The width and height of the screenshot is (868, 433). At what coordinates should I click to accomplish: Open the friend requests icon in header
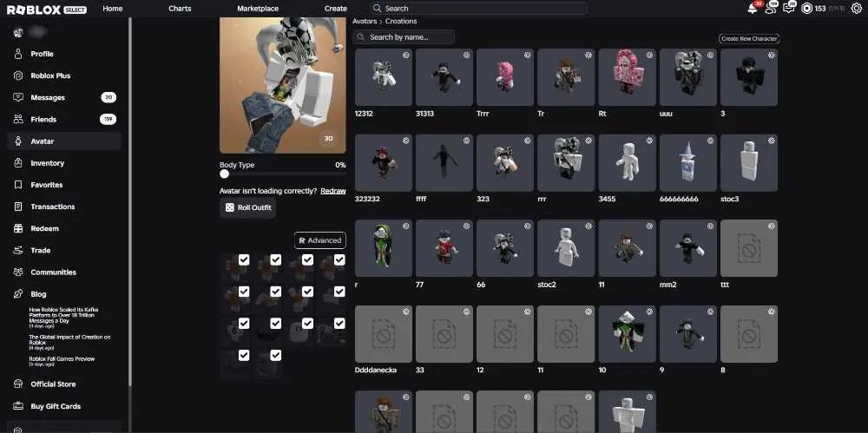[770, 9]
